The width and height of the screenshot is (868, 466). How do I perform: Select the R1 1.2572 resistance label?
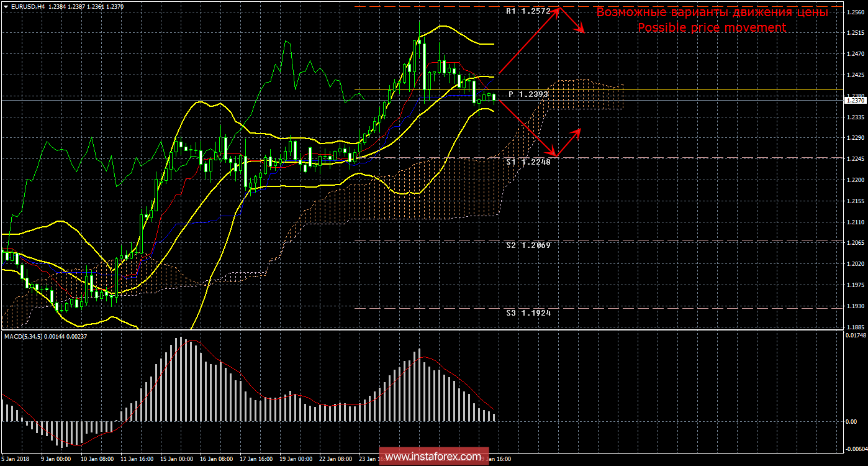[528, 11]
